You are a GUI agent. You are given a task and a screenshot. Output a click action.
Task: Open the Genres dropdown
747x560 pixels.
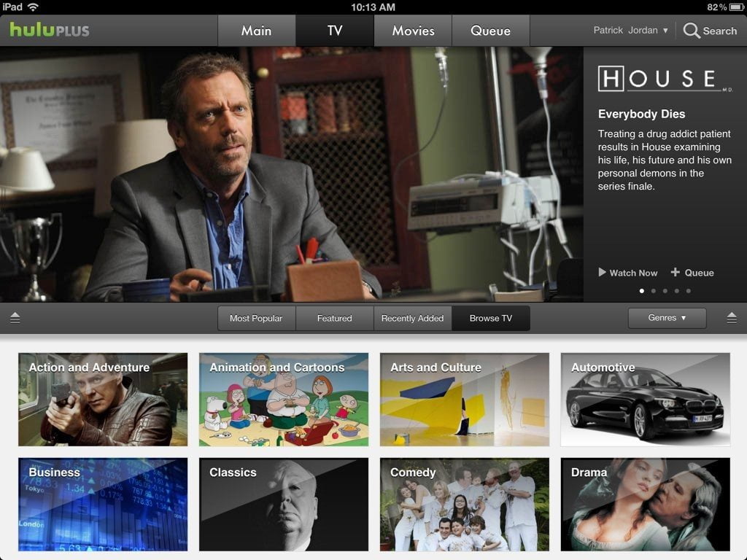pos(667,318)
